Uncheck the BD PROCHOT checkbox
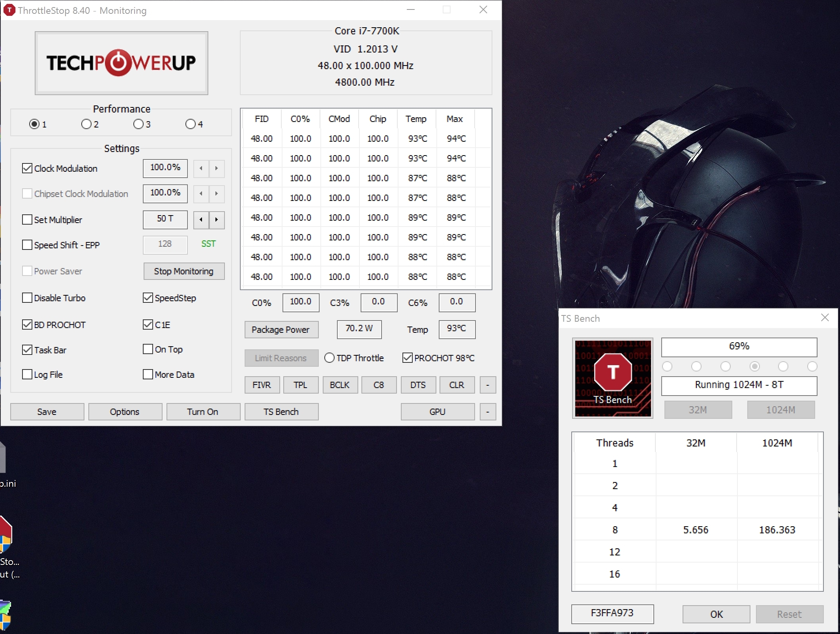Image resolution: width=840 pixels, height=634 pixels. click(27, 325)
